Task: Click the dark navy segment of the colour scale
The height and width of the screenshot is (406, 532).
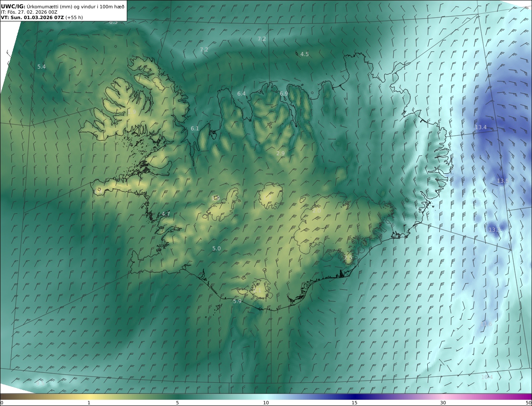Action: (x=355, y=396)
